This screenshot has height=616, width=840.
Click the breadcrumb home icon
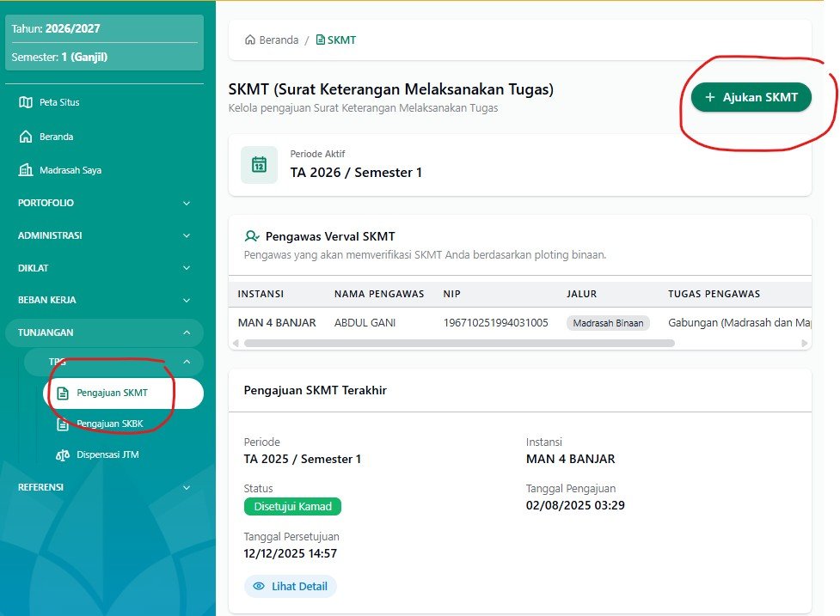[x=249, y=40]
